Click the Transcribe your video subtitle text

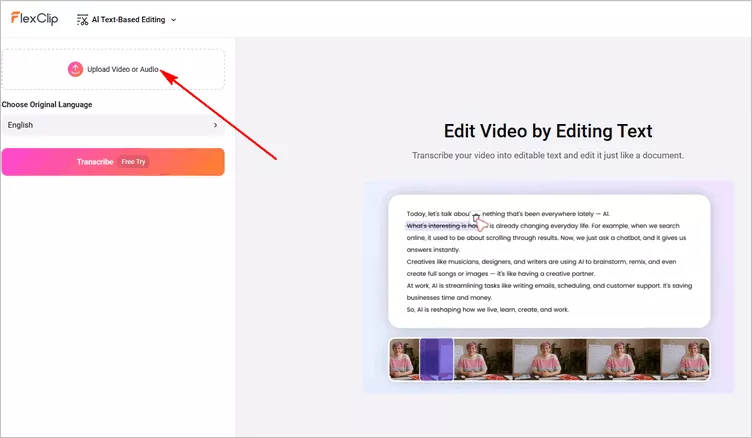[548, 155]
